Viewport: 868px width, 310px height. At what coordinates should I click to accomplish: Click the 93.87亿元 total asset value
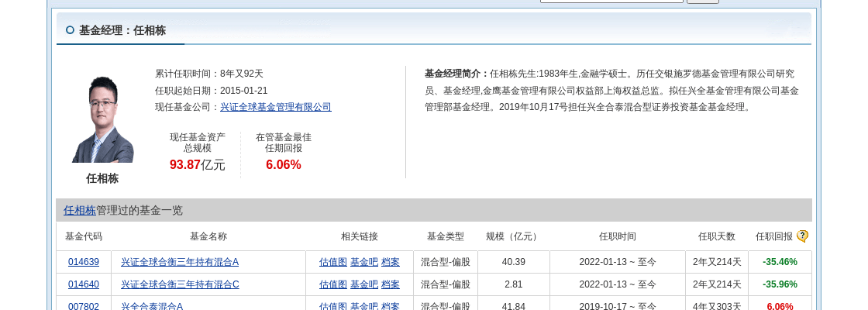click(197, 164)
